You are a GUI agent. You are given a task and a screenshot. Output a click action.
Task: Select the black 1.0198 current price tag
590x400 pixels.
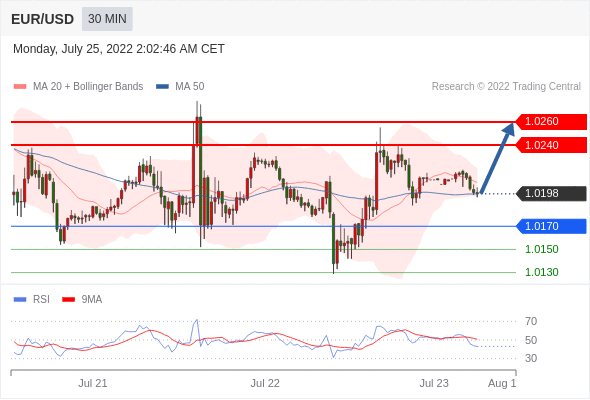[x=551, y=193]
